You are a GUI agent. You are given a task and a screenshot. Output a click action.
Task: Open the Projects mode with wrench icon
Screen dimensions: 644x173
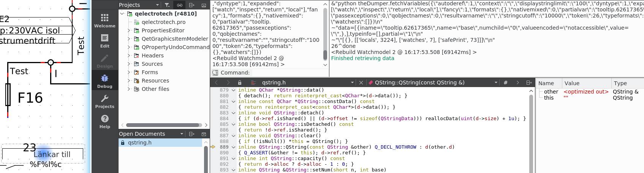(104, 101)
